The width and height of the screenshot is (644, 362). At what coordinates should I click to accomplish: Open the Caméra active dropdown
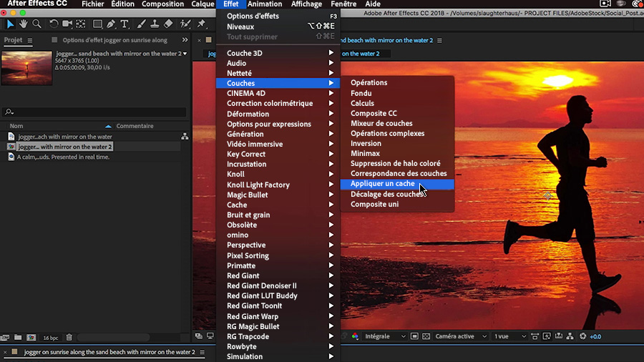coord(460,336)
